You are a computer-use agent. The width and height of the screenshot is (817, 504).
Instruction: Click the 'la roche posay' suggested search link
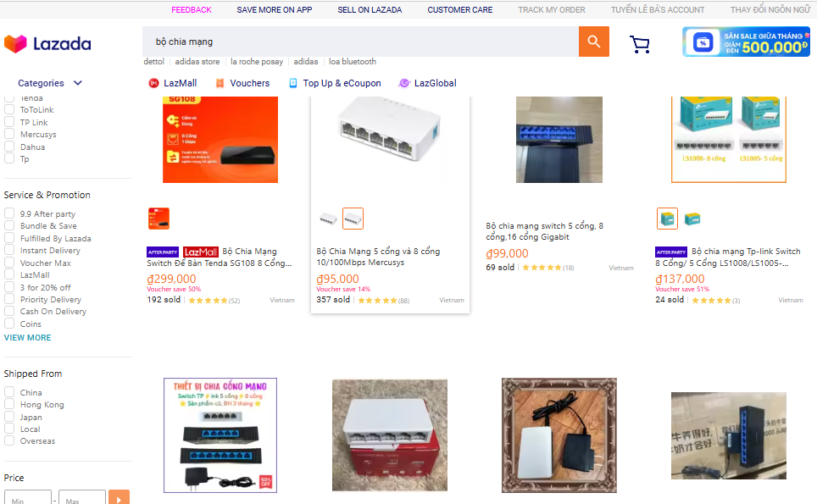coord(257,62)
